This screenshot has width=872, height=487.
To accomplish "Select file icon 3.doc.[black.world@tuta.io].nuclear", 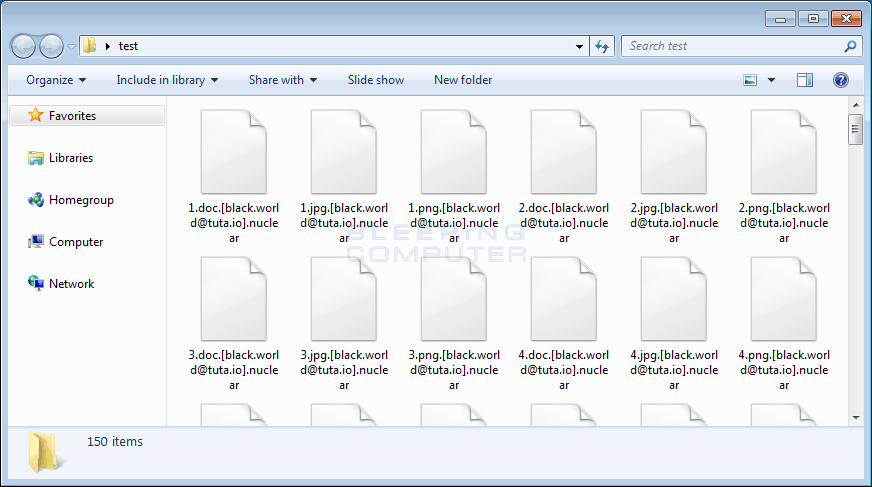I will [x=234, y=299].
